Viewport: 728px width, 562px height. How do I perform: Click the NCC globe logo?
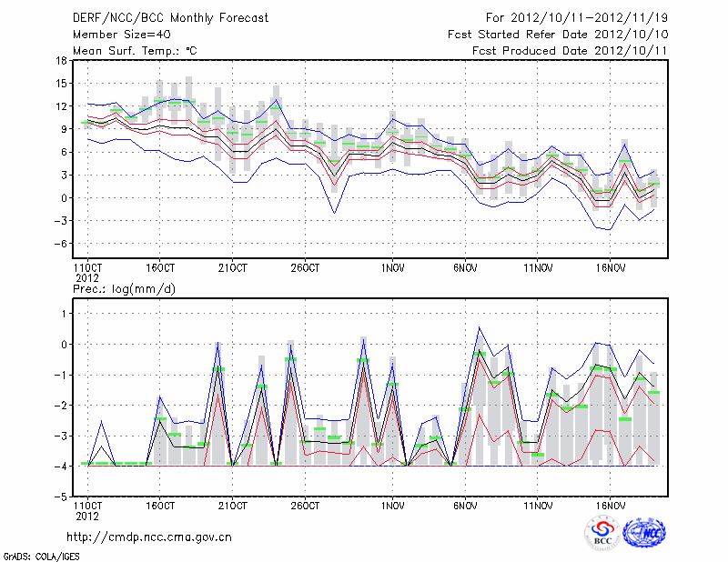pos(643,533)
